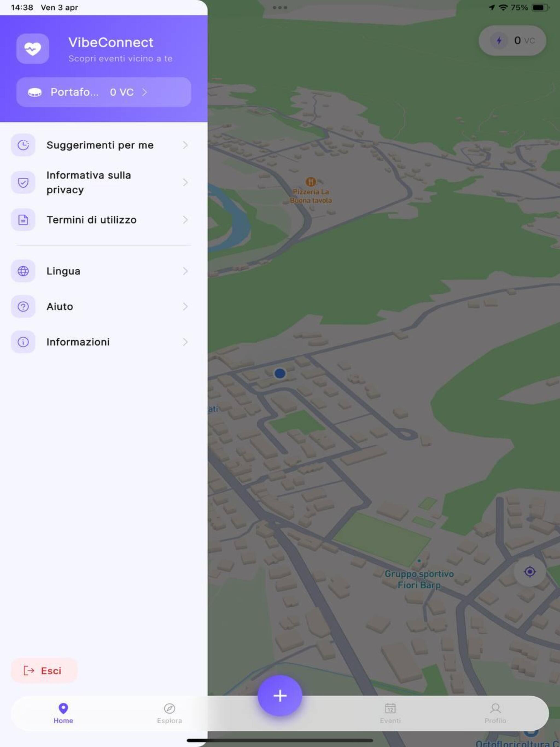Switch to the Home tab
Image resolution: width=560 pixels, height=747 pixels.
click(63, 713)
